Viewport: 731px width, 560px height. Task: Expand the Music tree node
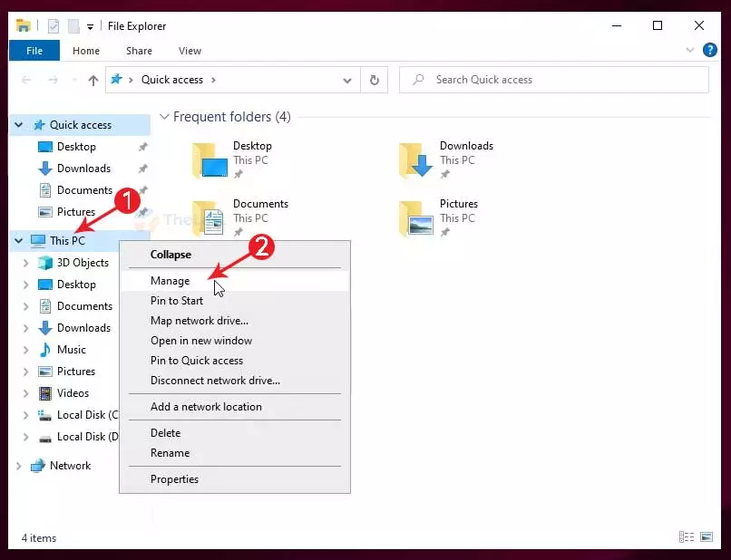[x=26, y=350]
